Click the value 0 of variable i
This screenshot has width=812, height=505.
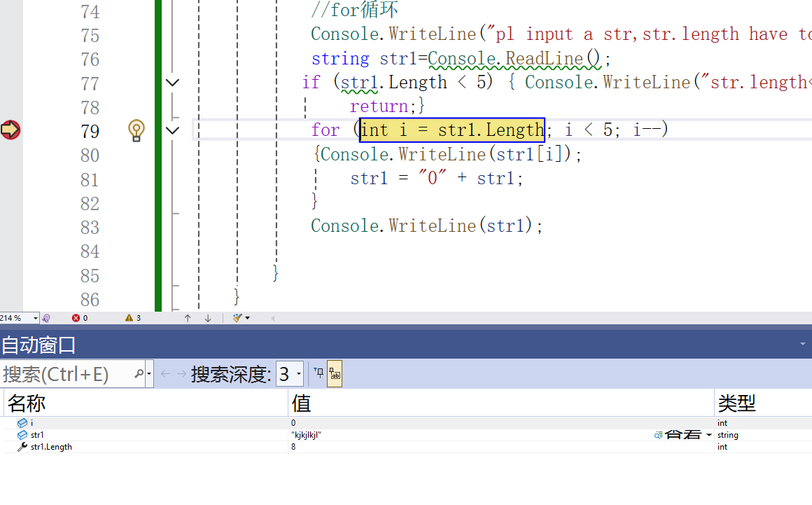pos(293,423)
